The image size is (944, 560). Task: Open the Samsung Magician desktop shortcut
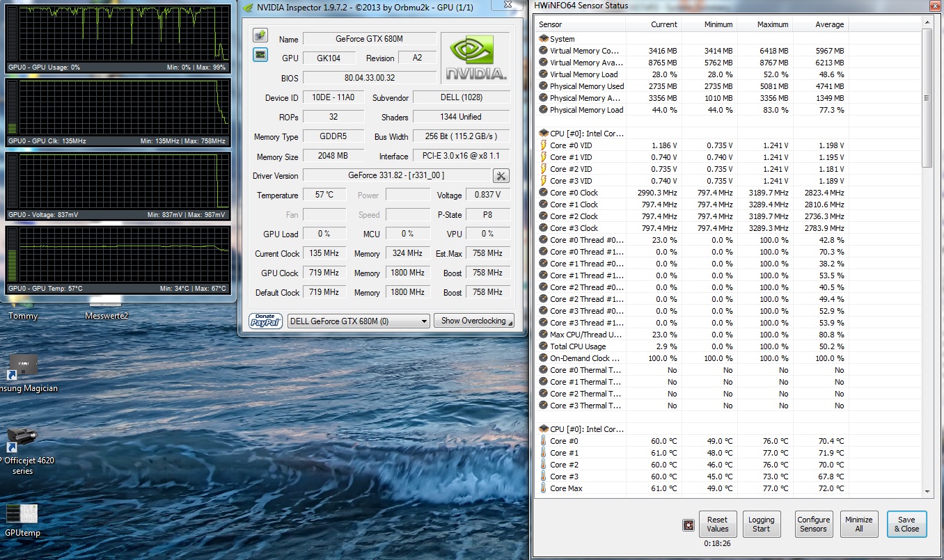24,374
